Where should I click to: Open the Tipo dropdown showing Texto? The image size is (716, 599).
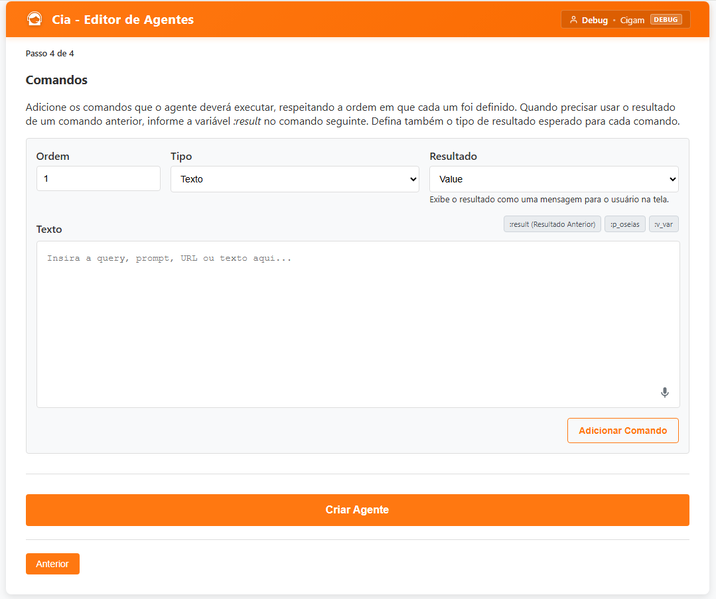pos(295,179)
